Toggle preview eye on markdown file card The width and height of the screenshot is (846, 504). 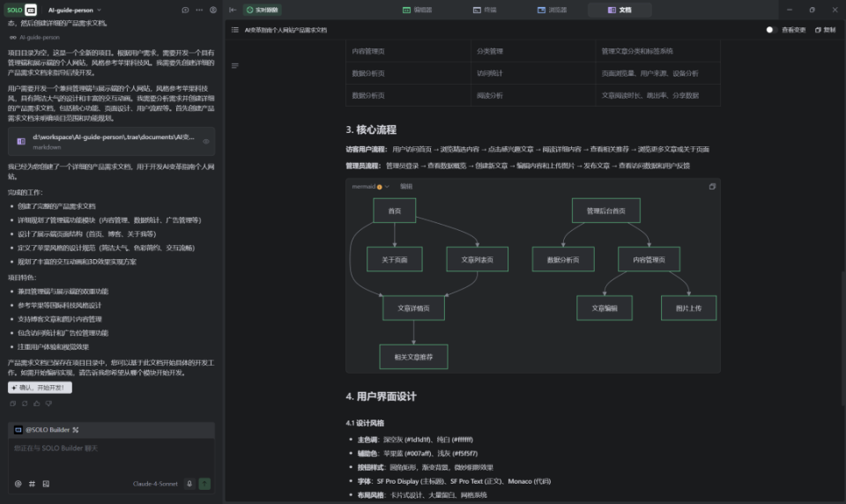[206, 141]
